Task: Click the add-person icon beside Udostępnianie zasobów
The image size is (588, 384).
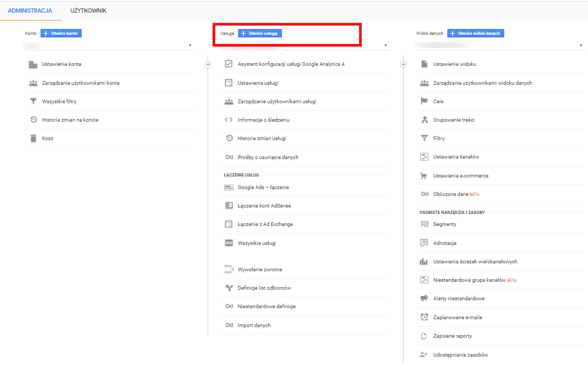Action: [x=424, y=355]
